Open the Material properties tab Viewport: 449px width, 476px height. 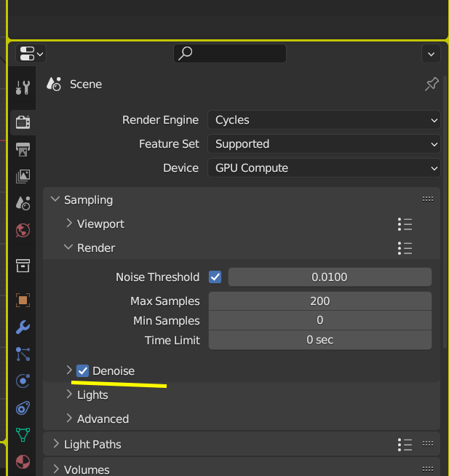[x=23, y=461]
